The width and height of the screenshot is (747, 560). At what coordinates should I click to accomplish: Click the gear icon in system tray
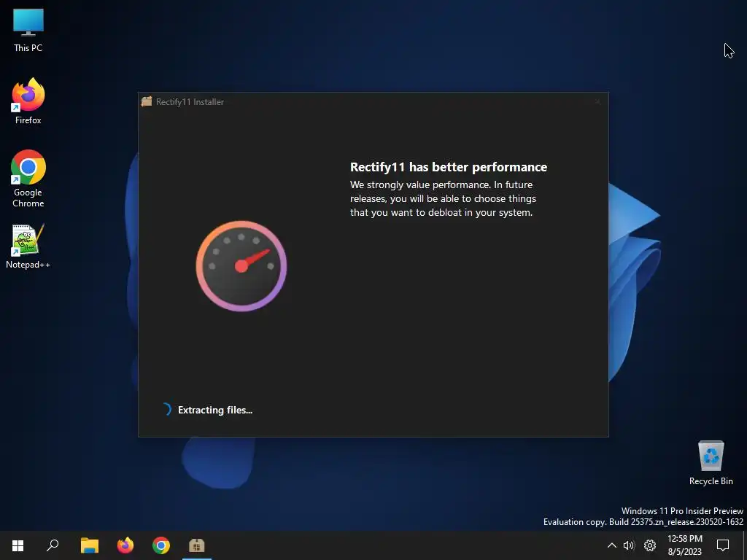pyautogui.click(x=650, y=545)
